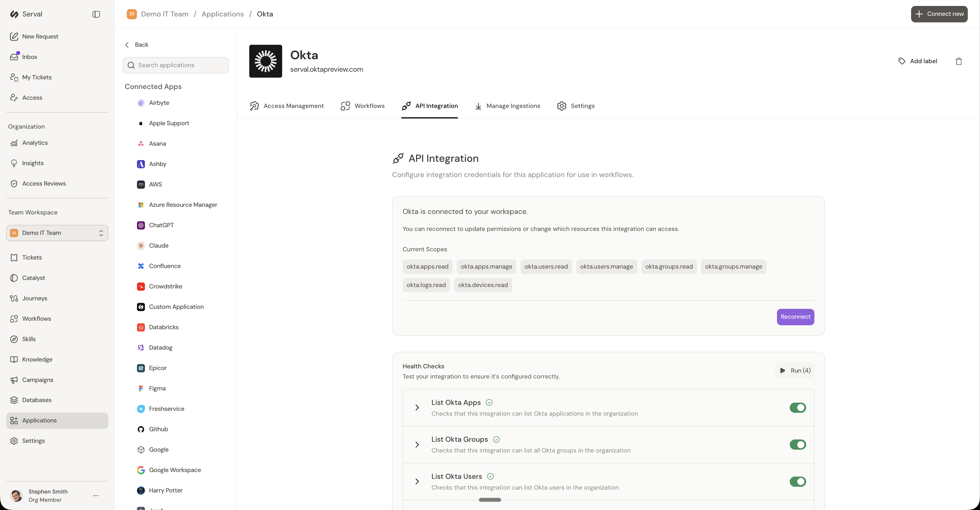
Task: Click the Reconnect button
Action: pyautogui.click(x=795, y=317)
